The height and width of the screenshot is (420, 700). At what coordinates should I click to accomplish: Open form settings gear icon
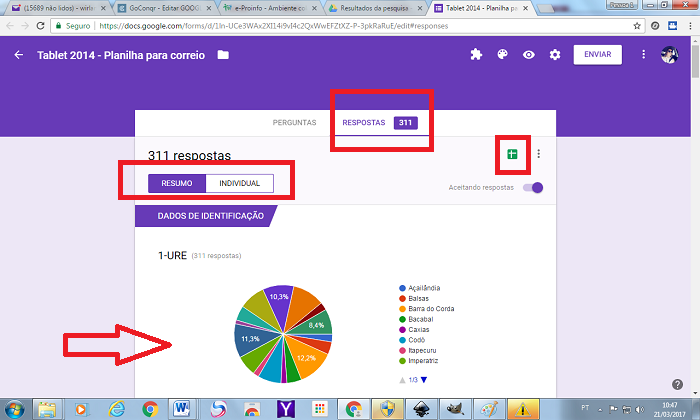[x=554, y=55]
